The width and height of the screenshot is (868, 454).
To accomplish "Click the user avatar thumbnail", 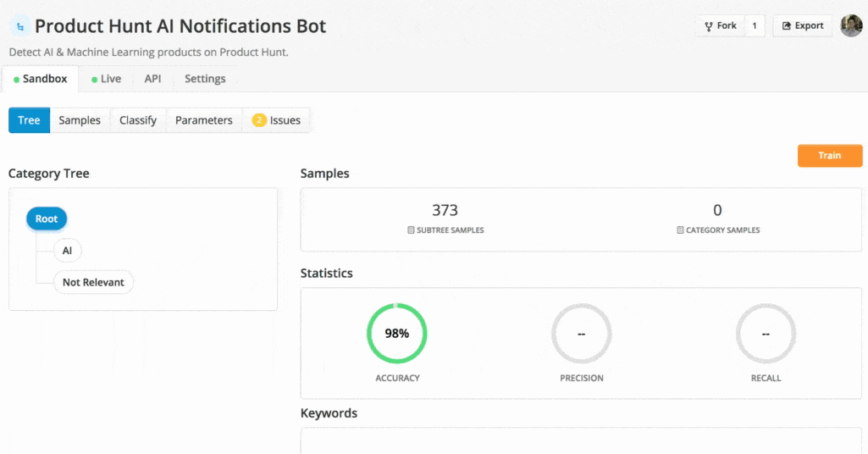I will 850,25.
